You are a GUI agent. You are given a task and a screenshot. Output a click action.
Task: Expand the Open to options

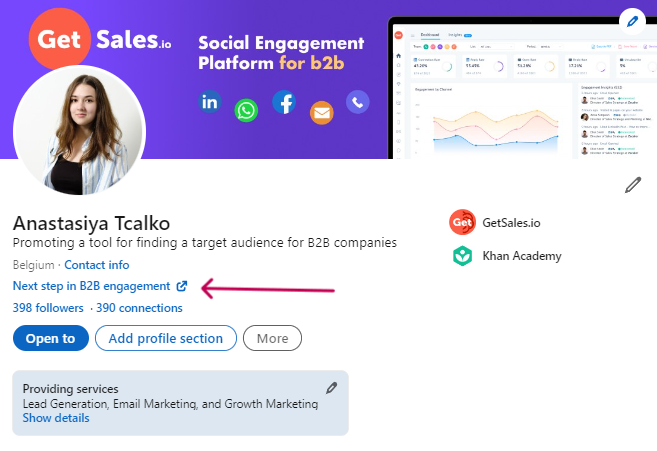point(50,338)
